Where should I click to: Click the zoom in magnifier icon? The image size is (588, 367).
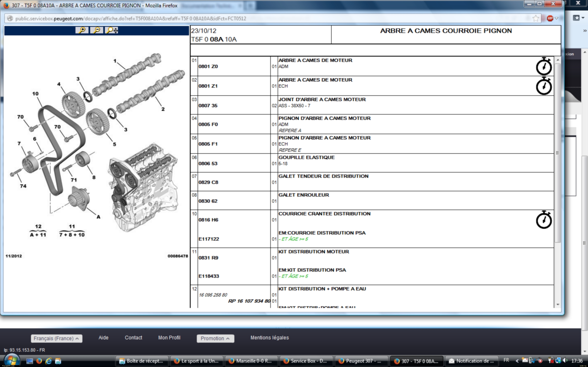pyautogui.click(x=82, y=30)
